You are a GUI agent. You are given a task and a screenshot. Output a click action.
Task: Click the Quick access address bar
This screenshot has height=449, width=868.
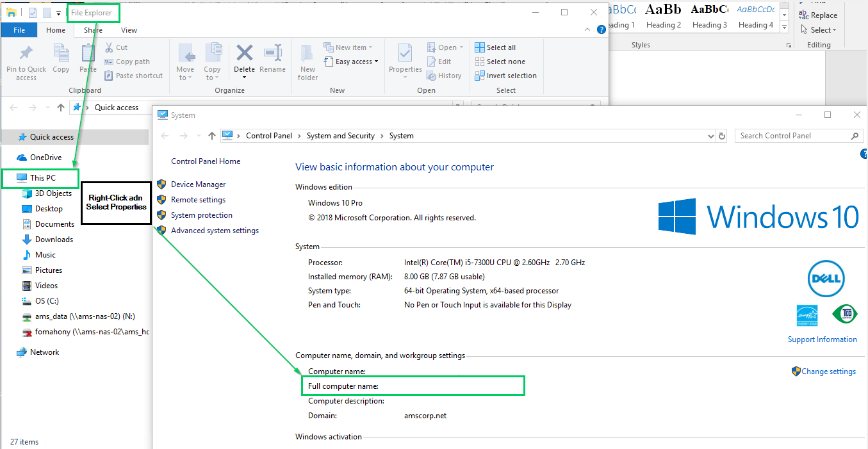click(266, 108)
